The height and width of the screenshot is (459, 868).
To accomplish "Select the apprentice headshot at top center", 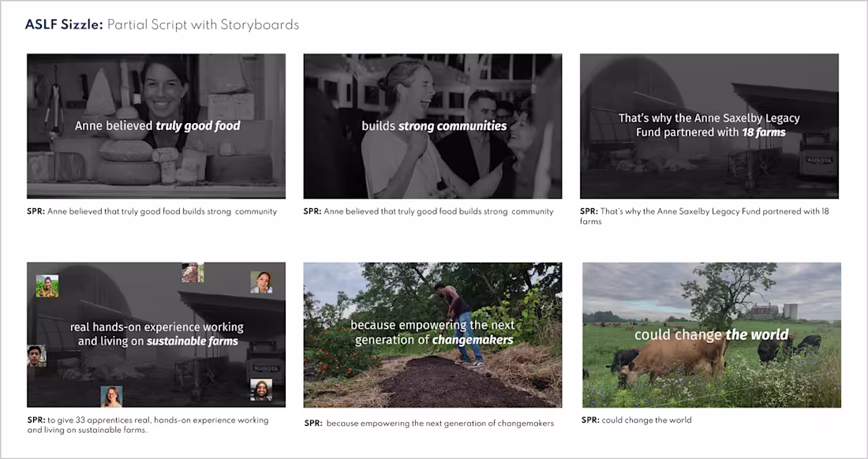I will pyautogui.click(x=193, y=273).
